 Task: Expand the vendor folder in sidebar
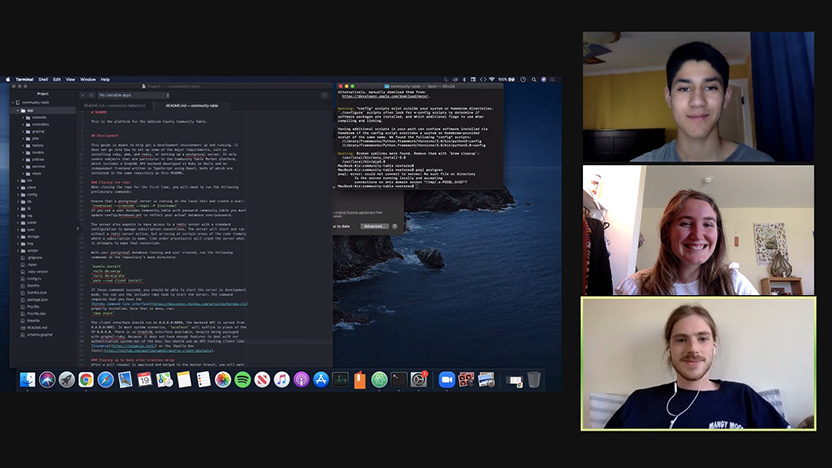16,249
